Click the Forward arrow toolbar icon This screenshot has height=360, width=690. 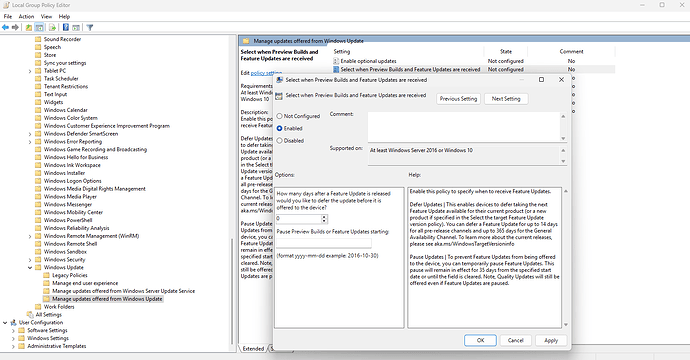(15, 27)
